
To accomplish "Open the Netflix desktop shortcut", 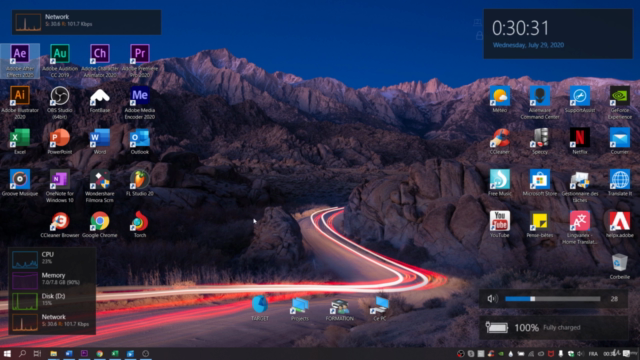I will click(580, 141).
